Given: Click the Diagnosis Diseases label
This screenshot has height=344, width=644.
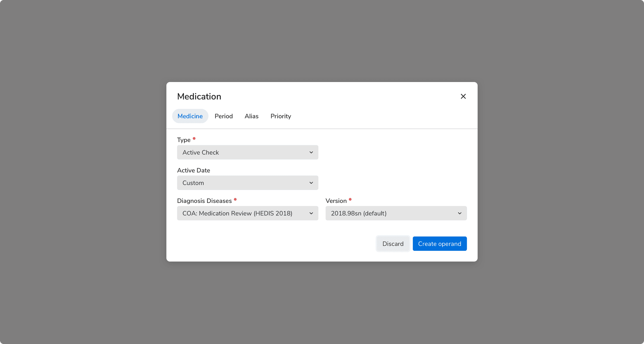Looking at the screenshot, I should pyautogui.click(x=204, y=201).
